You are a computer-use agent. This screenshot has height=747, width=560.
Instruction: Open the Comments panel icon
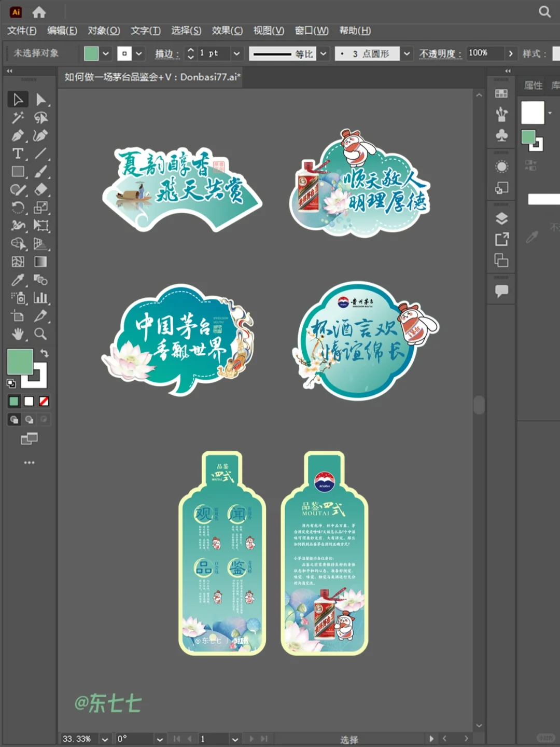click(x=501, y=291)
